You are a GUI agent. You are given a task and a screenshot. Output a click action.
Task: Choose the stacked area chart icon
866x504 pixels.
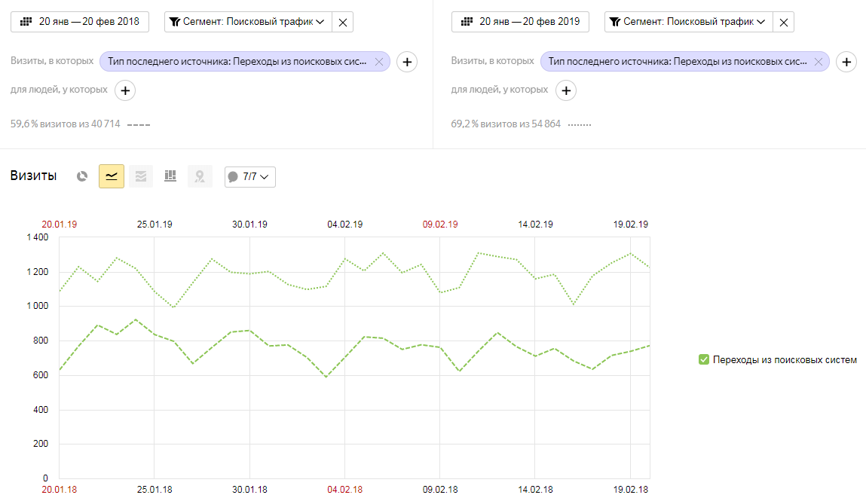(141, 176)
